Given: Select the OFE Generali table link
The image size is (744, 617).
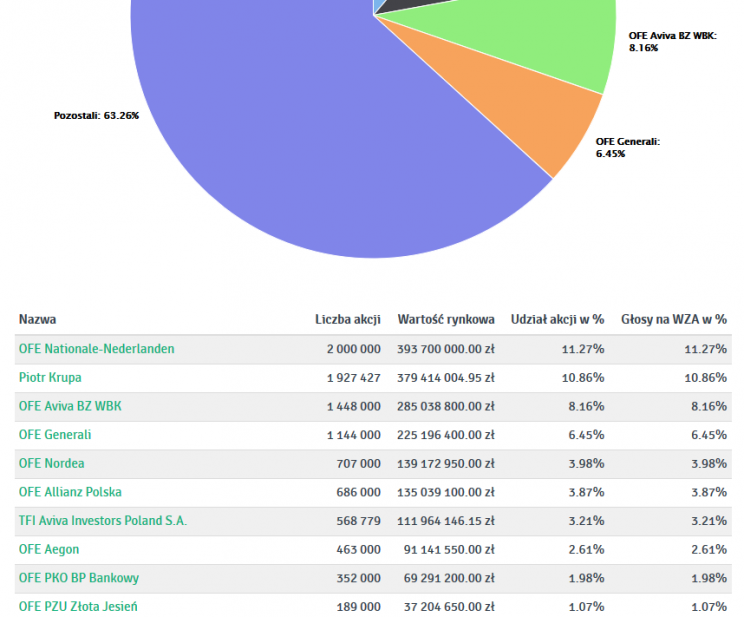Looking at the screenshot, I should pos(55,435).
